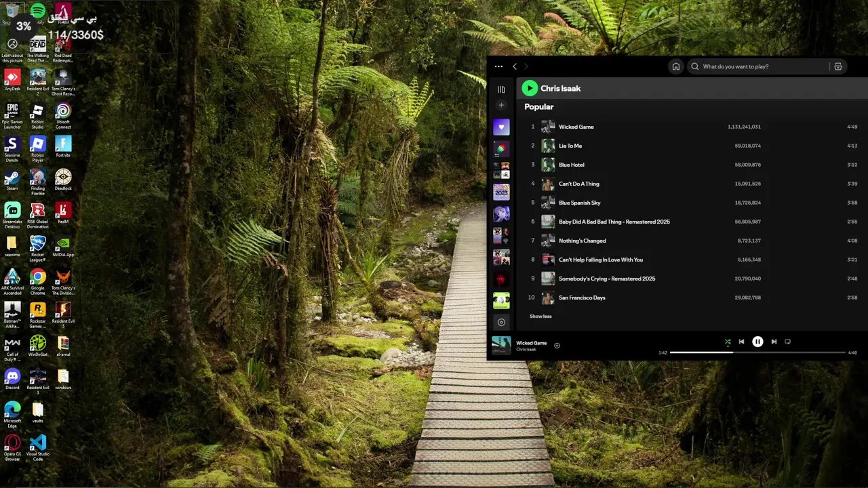Open the Wicked Game title link in player bar
This screenshot has width=868, height=488.
pos(531,343)
